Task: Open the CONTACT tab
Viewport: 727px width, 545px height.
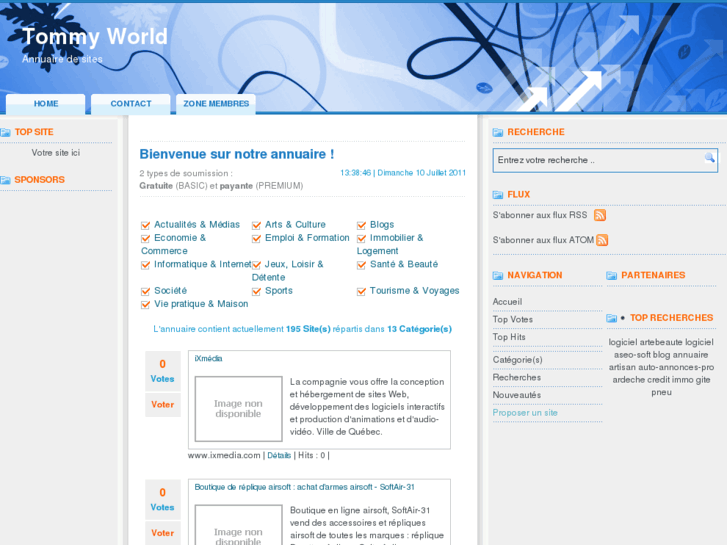Action: (131, 104)
